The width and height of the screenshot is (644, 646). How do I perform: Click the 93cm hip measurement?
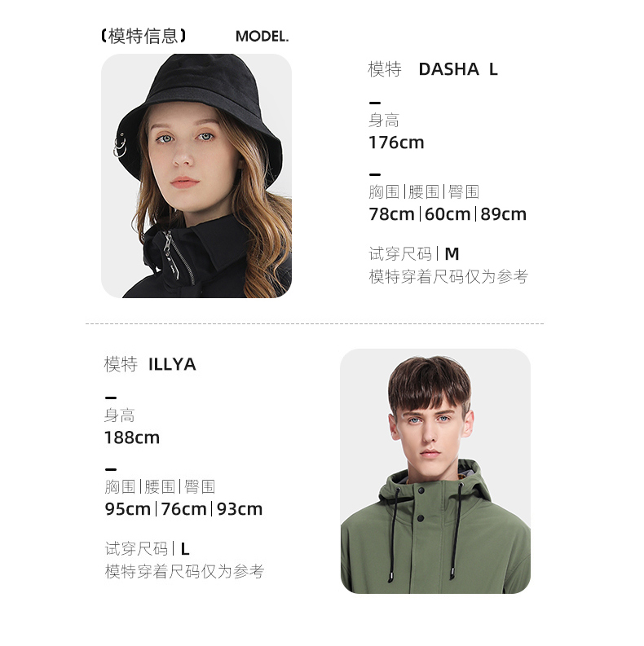click(x=240, y=509)
